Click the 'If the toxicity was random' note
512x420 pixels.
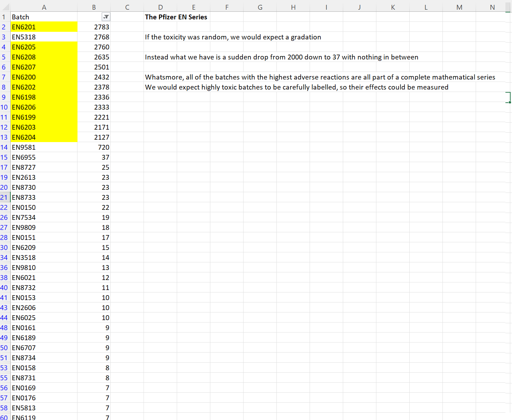[x=232, y=37]
